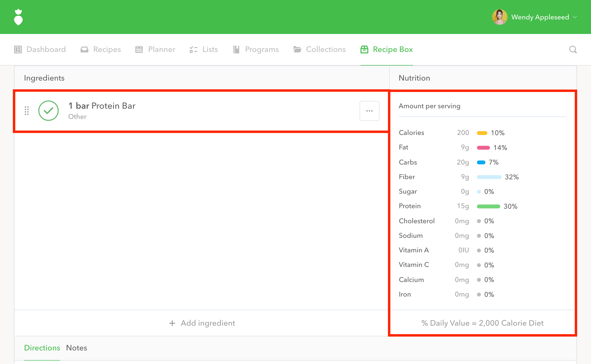The height and width of the screenshot is (364, 591).
Task: Expand the Wendy Appleseed dropdown chevron
Action: [575, 17]
